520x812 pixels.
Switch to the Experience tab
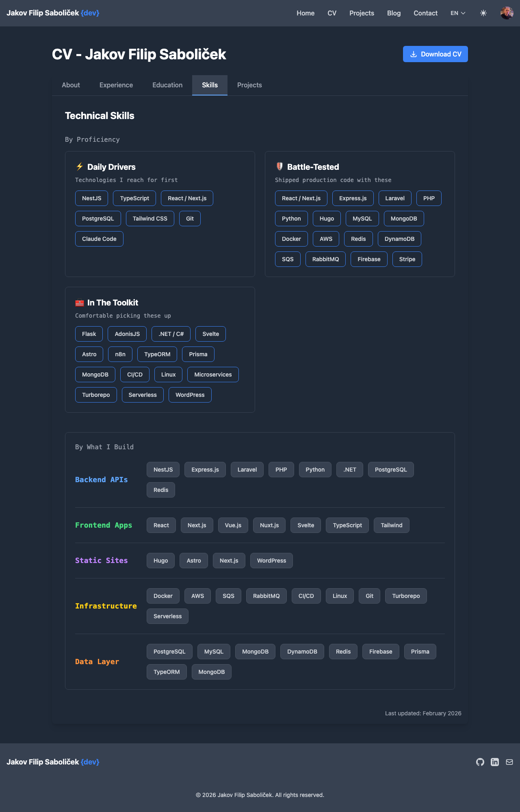tap(116, 85)
